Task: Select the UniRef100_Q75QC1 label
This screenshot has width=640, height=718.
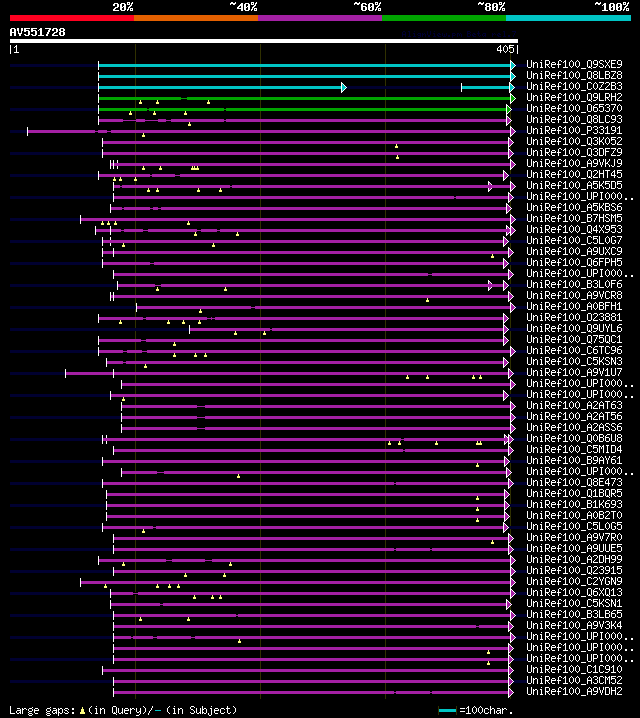Action: click(574, 339)
